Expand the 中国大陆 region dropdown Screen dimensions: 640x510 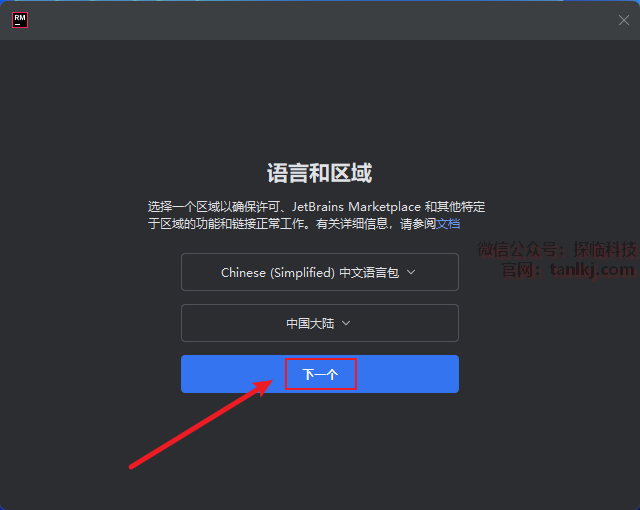[320, 323]
